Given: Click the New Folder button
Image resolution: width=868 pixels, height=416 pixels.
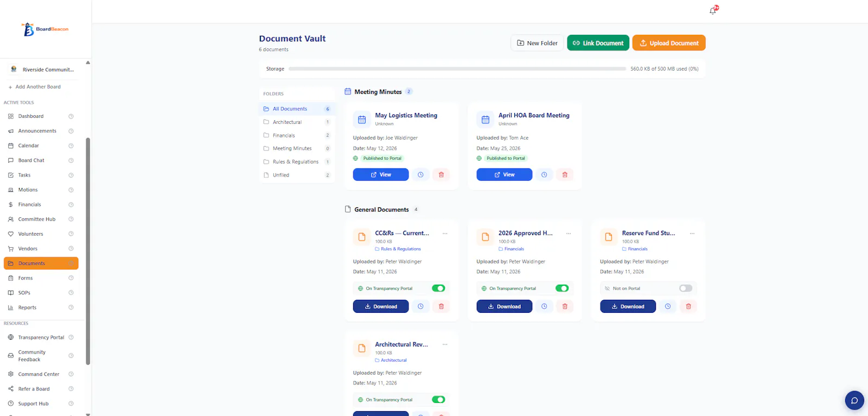Looking at the screenshot, I should pyautogui.click(x=537, y=43).
